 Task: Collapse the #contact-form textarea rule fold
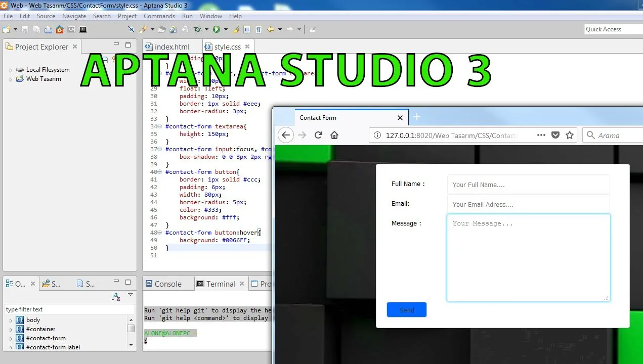(160, 126)
